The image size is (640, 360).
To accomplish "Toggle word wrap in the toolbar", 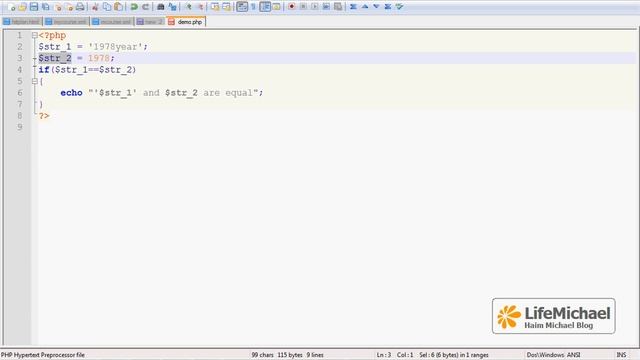I will tap(242, 7).
